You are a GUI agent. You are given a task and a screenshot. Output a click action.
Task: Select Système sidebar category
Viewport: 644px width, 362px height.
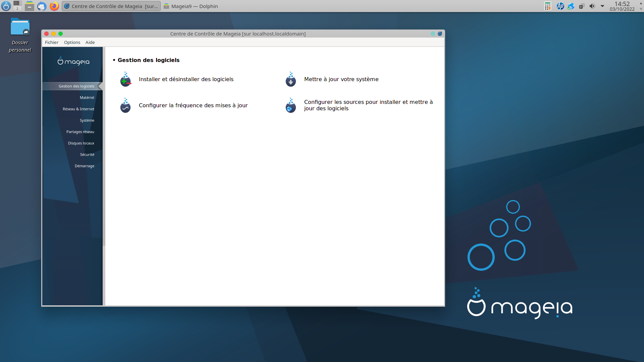(87, 120)
